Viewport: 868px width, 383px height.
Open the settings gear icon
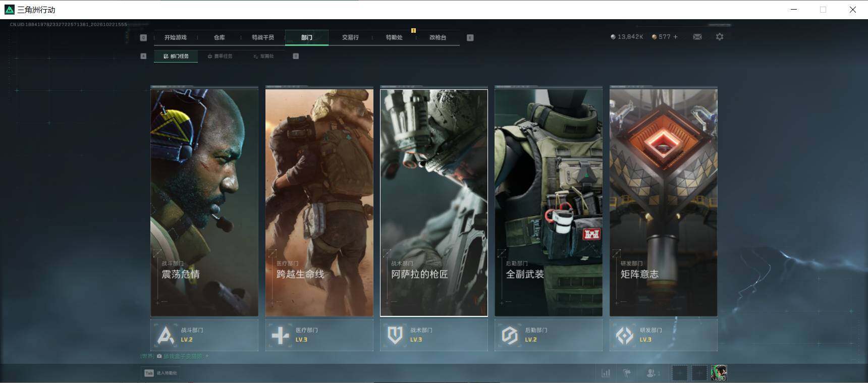point(720,37)
